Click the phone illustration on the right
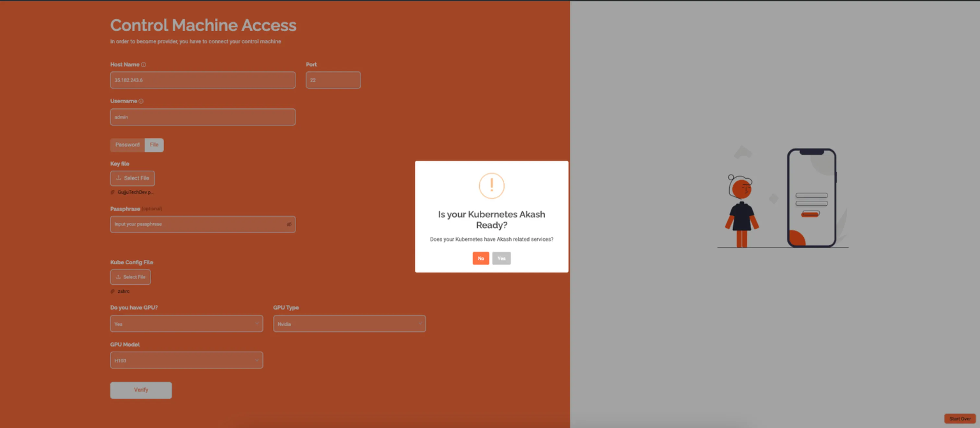 (811, 198)
